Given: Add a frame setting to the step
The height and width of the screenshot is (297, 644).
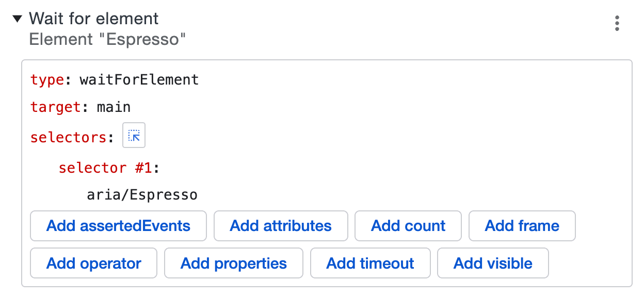Looking at the screenshot, I should coord(522,226).
